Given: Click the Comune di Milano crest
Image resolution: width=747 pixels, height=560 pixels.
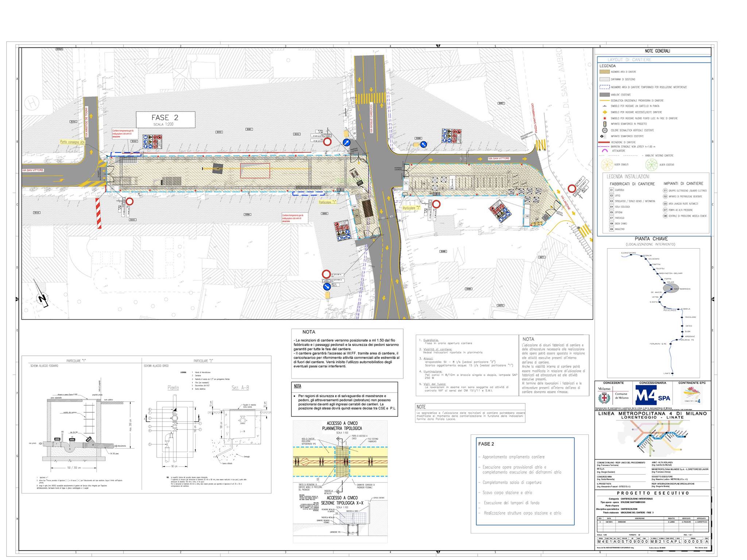Looking at the screenshot, I should point(604,397).
